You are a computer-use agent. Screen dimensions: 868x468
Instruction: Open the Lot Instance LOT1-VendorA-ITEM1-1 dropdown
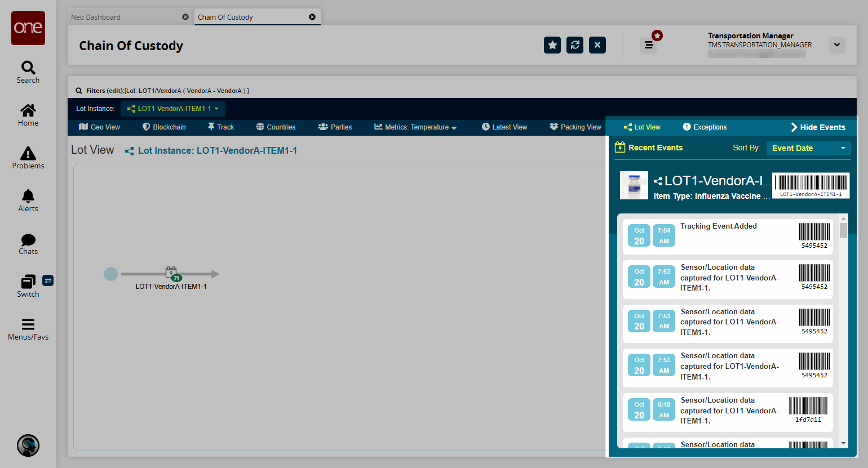(173, 109)
